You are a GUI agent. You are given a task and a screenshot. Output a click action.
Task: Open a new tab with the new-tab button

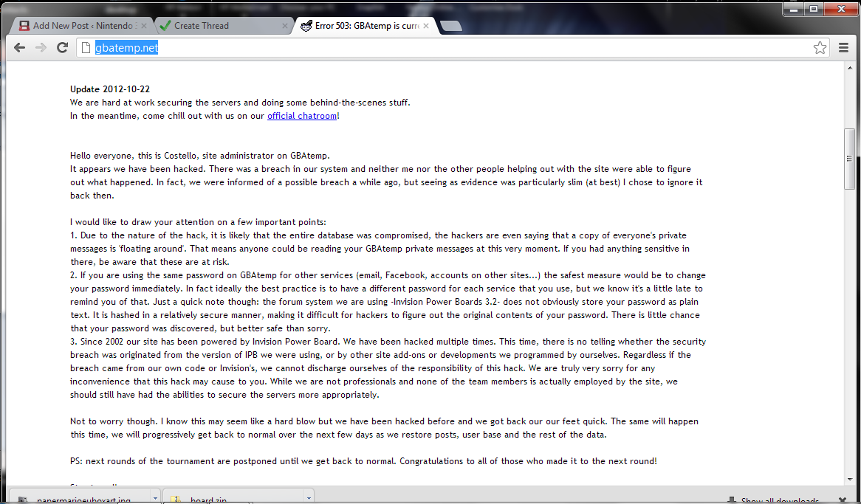point(451,26)
